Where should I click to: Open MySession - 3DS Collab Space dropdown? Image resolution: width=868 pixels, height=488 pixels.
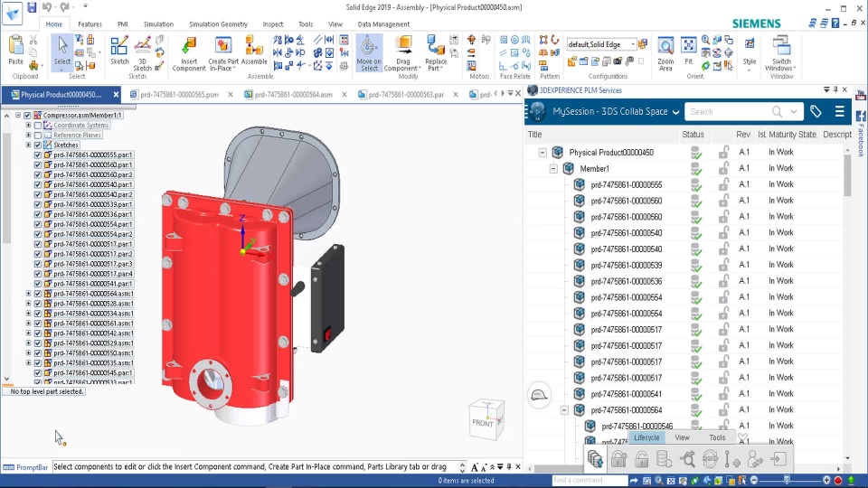tap(675, 112)
